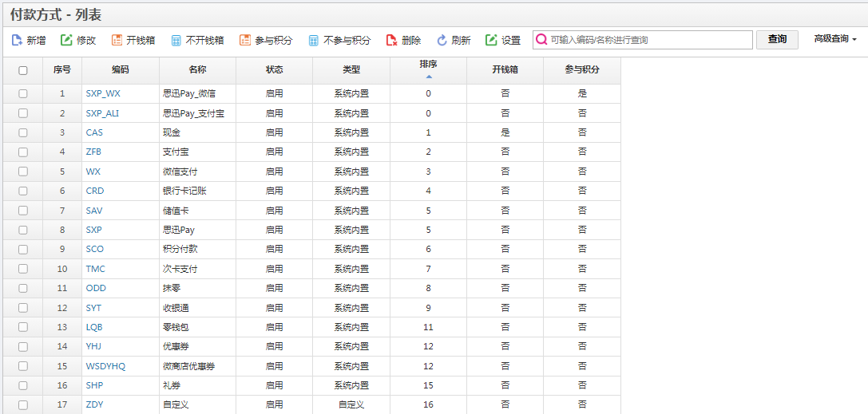Open the SAV code link
The image size is (868, 414).
(x=94, y=211)
